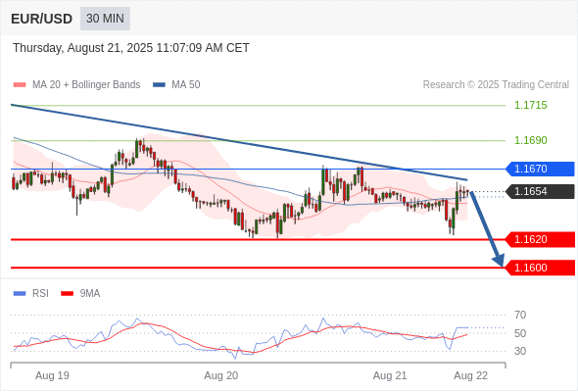The width and height of the screenshot is (578, 392).
Task: Select the red 1.1600 support tag
Action: [x=540, y=268]
